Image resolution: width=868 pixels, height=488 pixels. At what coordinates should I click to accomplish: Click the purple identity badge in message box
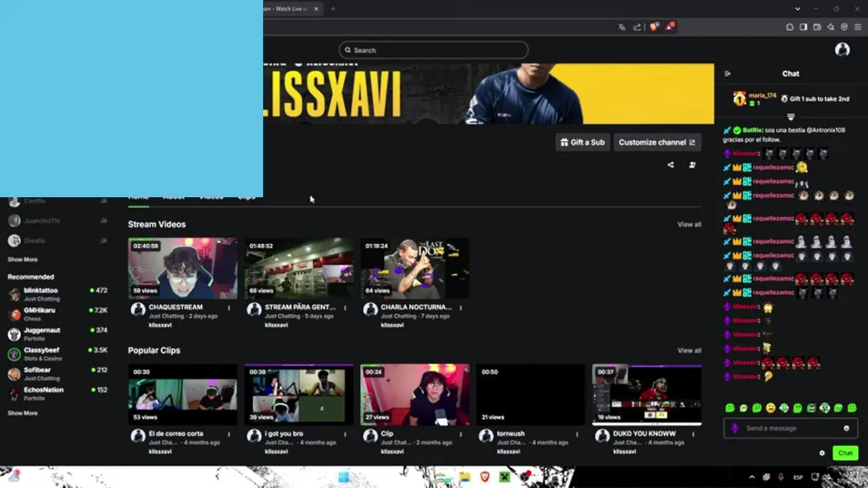[734, 428]
